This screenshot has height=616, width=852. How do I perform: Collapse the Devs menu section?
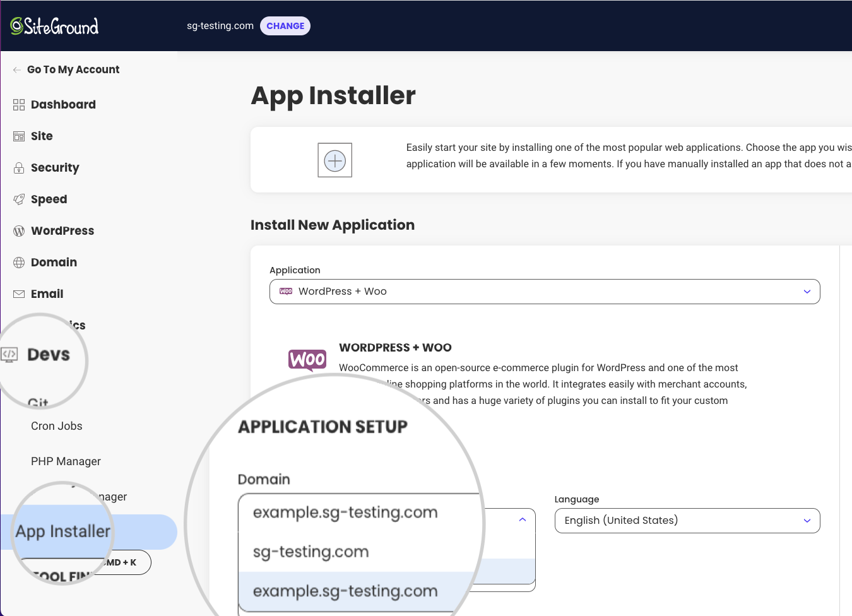49,355
